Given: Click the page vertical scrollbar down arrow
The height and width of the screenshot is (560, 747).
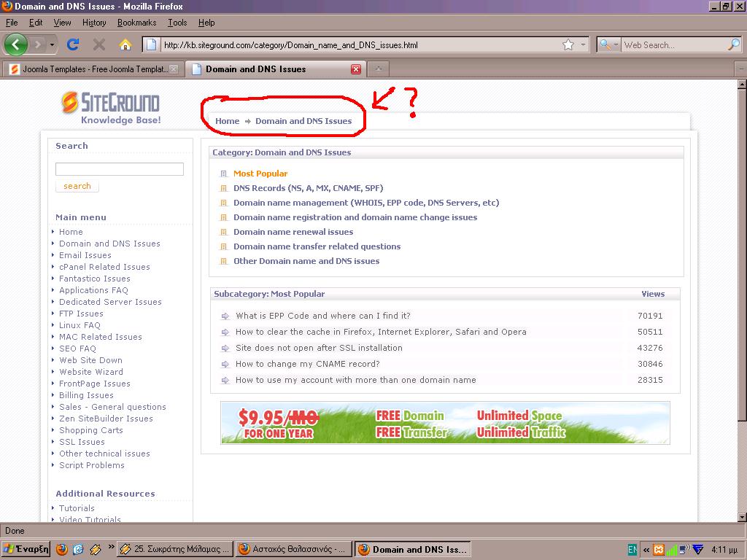Looking at the screenshot, I should (742, 517).
